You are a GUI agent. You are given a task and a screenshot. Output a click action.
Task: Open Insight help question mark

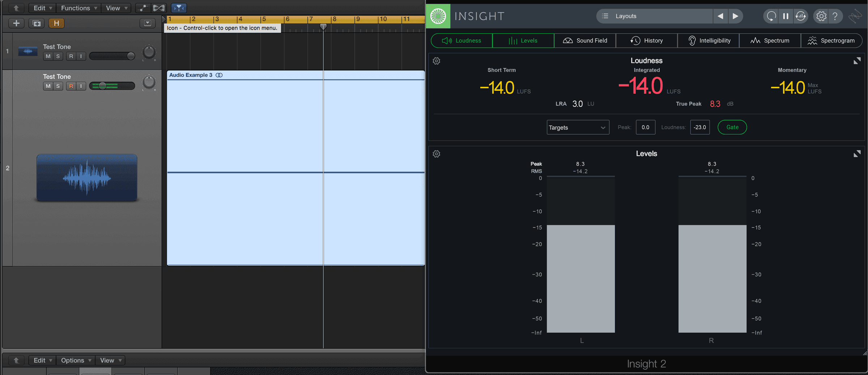pos(835,16)
